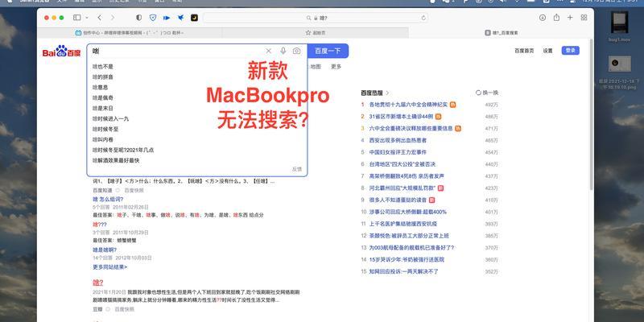This screenshot has height=322, width=644.
Task: Clear the search box with the X icon
Action: [x=269, y=51]
